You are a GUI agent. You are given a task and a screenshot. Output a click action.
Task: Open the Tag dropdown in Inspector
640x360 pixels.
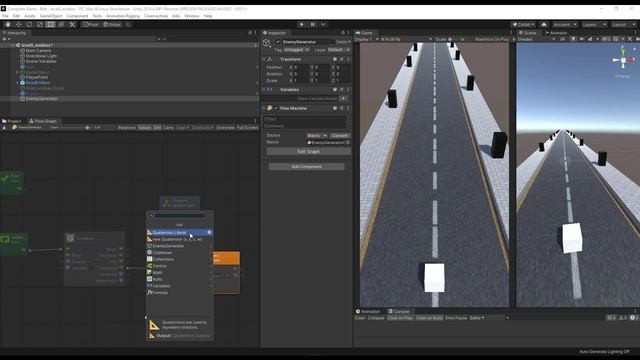coord(296,50)
